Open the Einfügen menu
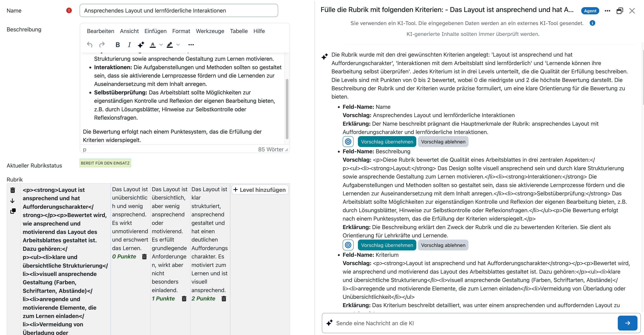This screenshot has width=644, height=335. (156, 31)
